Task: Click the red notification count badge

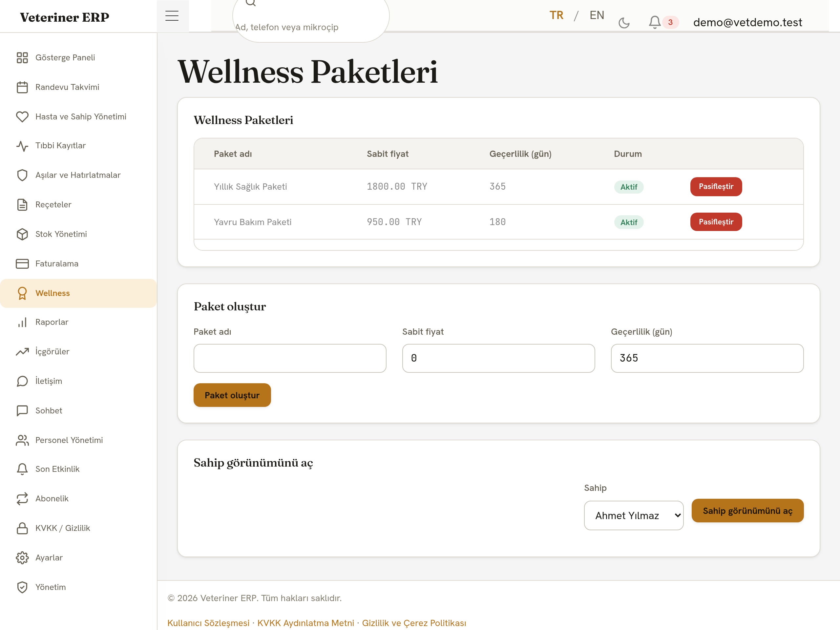Action: [670, 22]
